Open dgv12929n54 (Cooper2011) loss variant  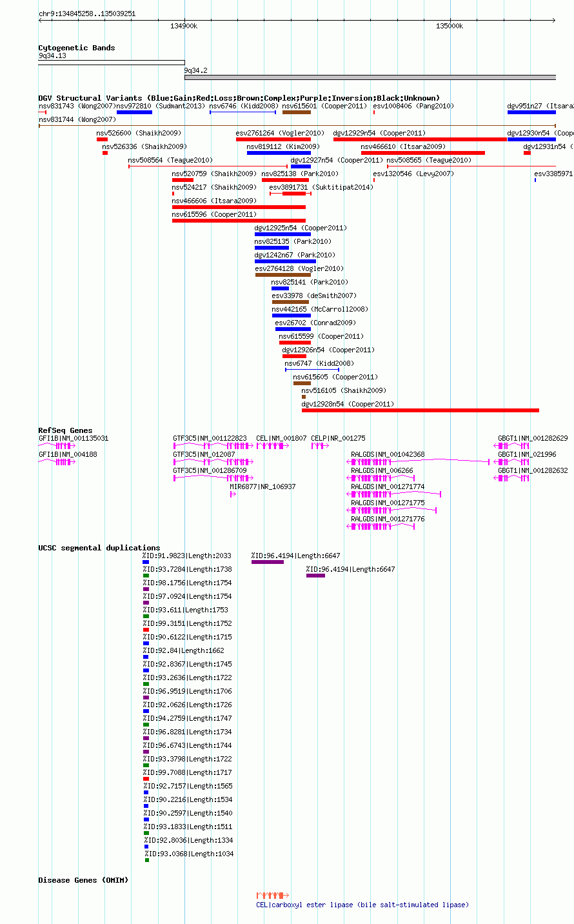420,139
